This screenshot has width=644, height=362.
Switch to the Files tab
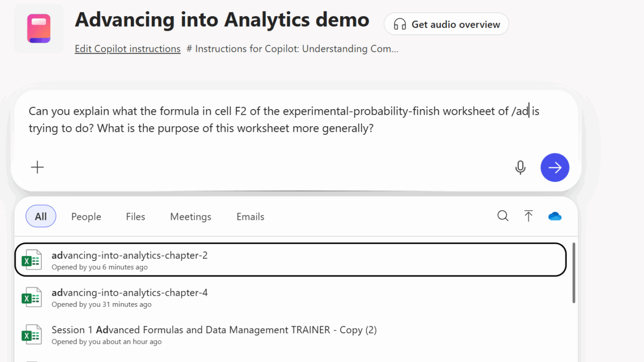click(135, 217)
